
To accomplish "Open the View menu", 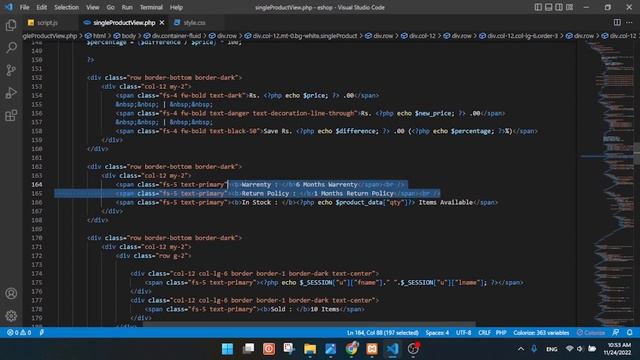I will point(93,7).
